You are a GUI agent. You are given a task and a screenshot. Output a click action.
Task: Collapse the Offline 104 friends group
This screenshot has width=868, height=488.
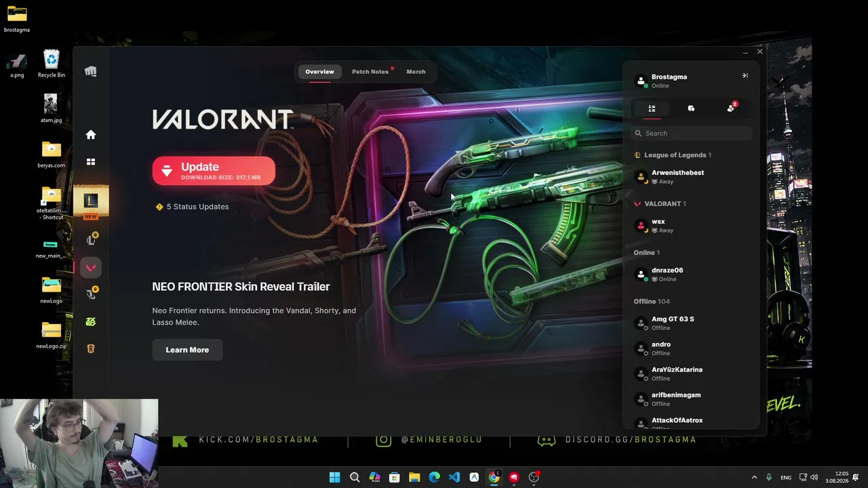point(652,302)
